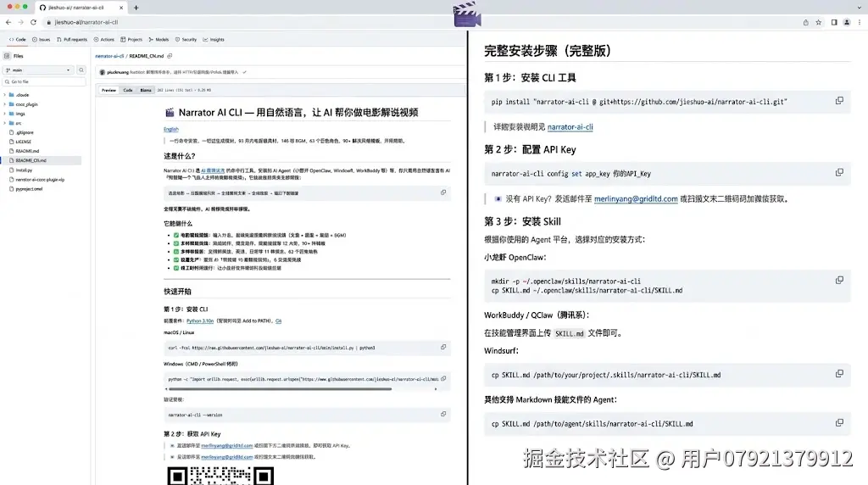
Task: Open the browser share icon
Action: click(x=806, y=22)
